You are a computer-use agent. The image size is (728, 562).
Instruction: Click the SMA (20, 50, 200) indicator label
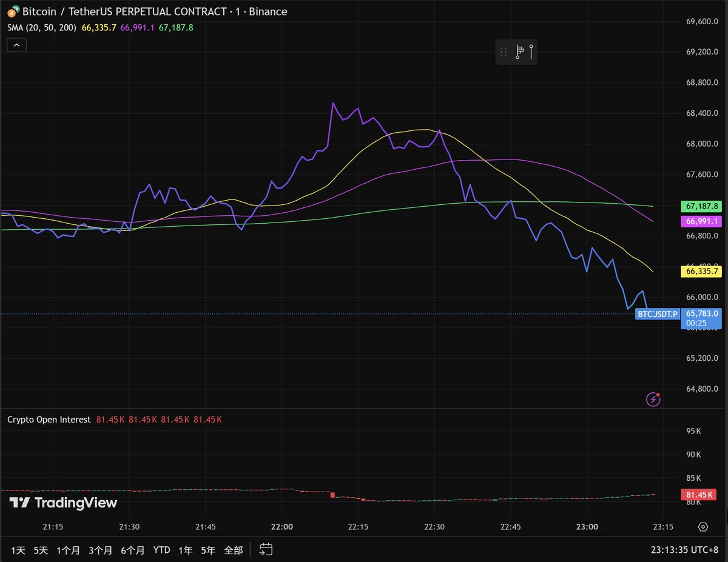[x=42, y=27]
